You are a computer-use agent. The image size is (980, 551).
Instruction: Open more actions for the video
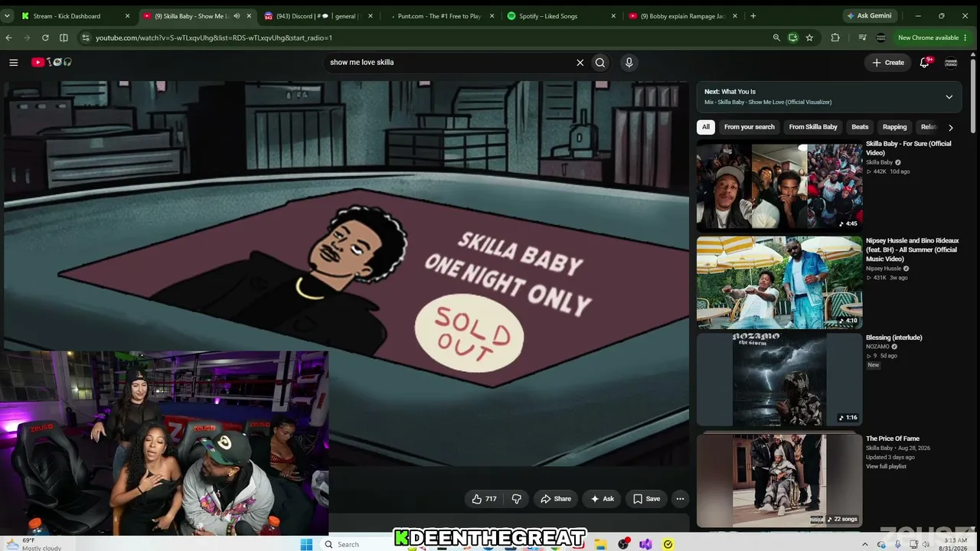coord(680,499)
